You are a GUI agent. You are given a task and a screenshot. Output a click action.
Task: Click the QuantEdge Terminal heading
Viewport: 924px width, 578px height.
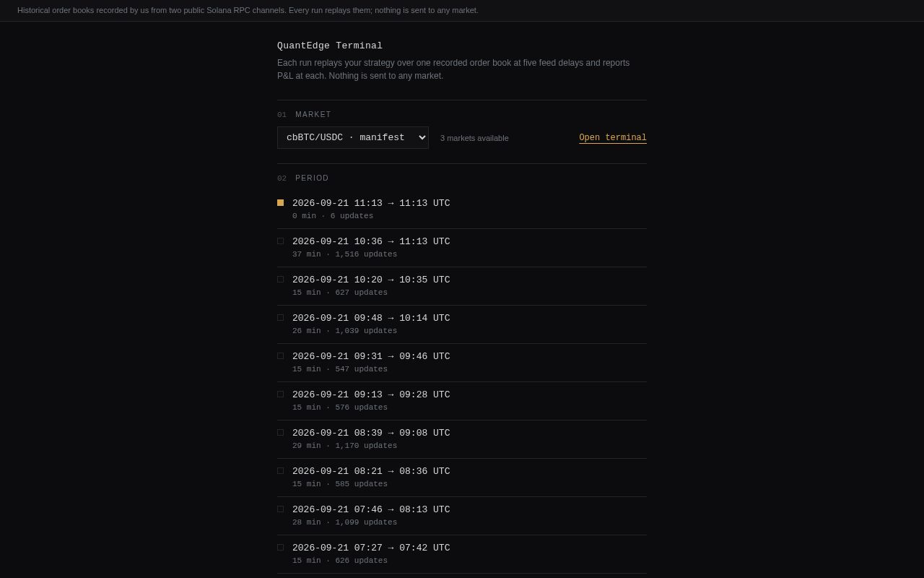point(330,46)
